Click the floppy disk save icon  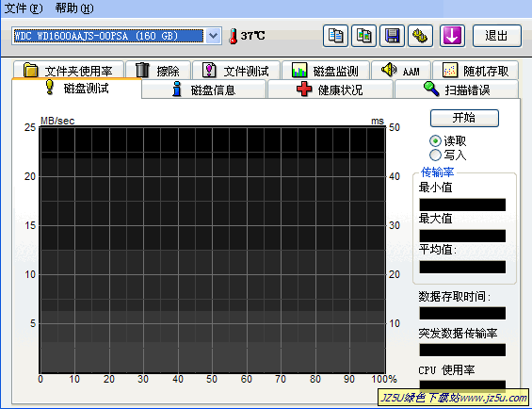[392, 36]
